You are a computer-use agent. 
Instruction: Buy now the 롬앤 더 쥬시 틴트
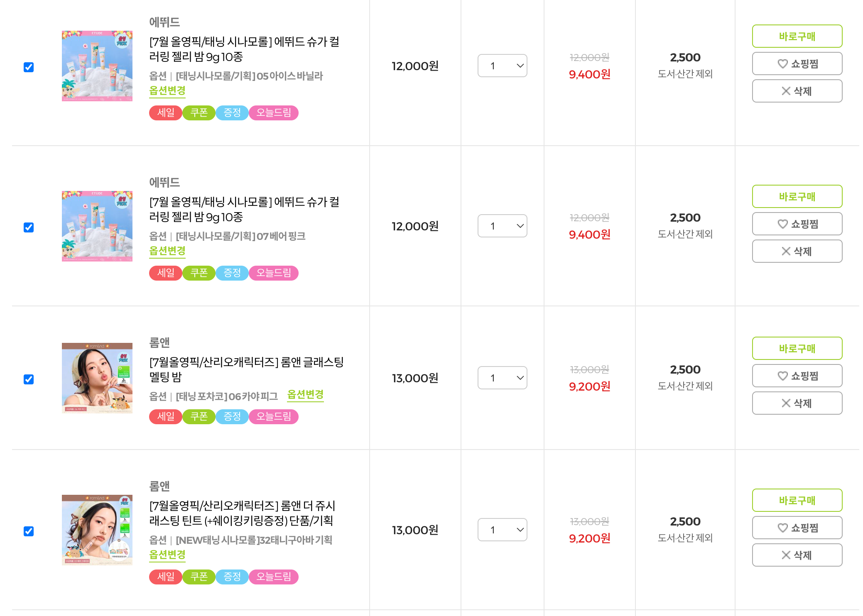pyautogui.click(x=797, y=500)
